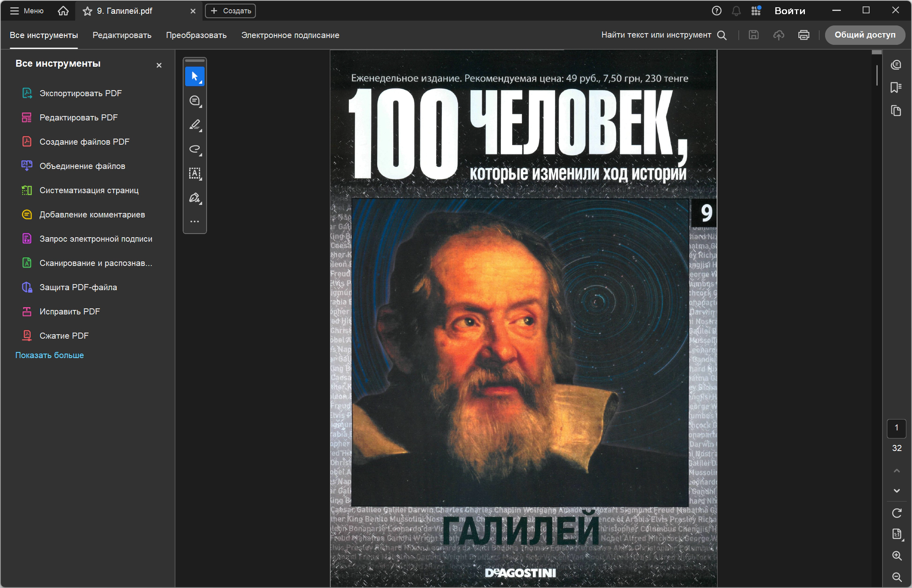This screenshot has height=588, width=912.
Task: Zoom in on the document
Action: click(x=897, y=556)
